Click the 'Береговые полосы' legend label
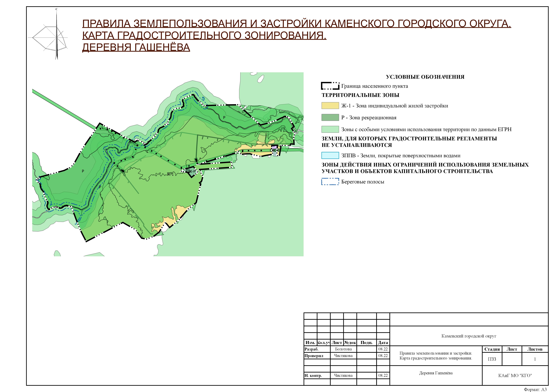 coord(363,182)
